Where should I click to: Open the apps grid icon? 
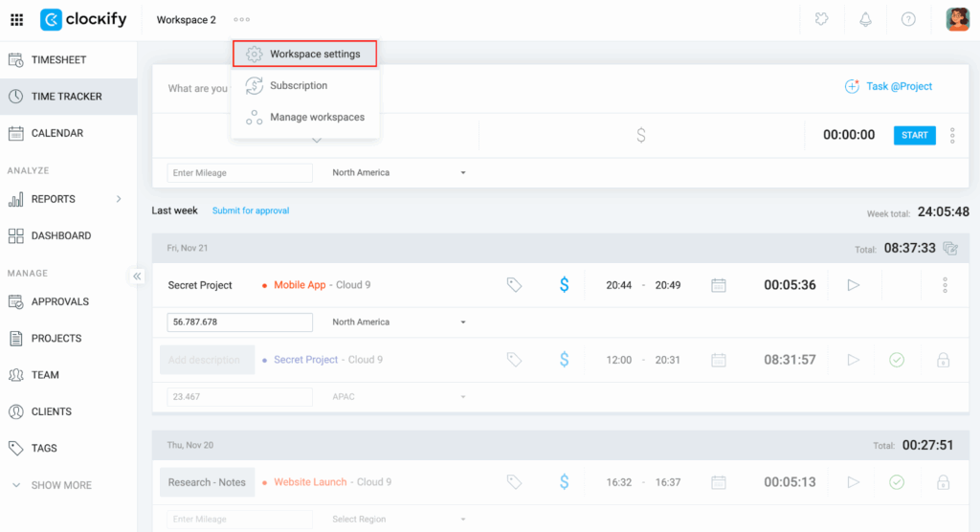click(16, 19)
